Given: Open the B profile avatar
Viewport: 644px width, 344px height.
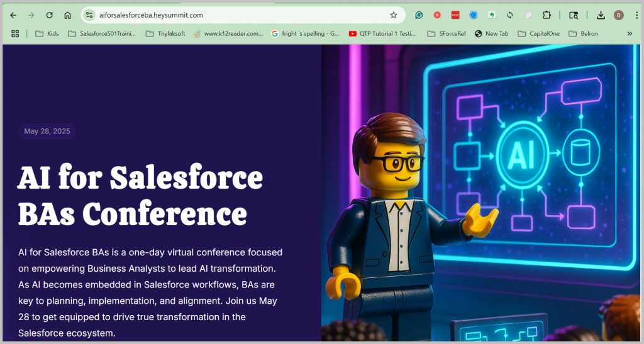Looking at the screenshot, I should pos(619,15).
